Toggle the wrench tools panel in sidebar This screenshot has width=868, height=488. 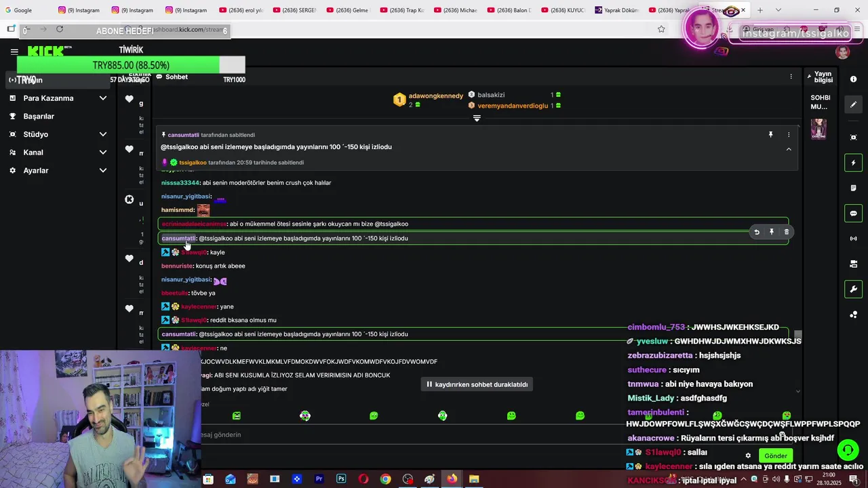853,289
